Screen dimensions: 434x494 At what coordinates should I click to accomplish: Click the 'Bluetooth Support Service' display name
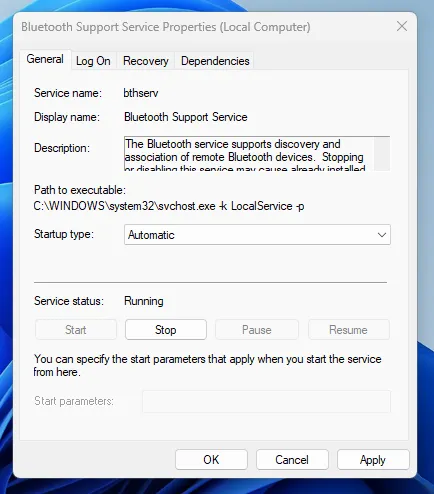(186, 117)
